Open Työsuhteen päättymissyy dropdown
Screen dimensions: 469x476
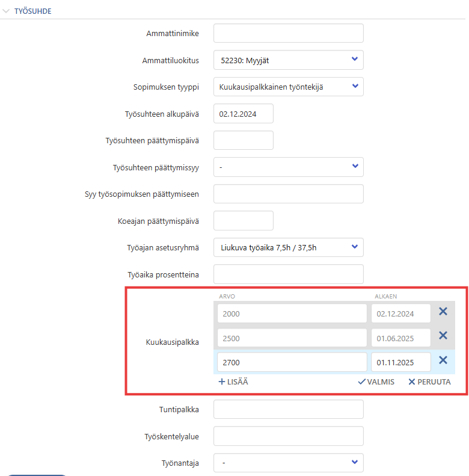click(x=289, y=167)
